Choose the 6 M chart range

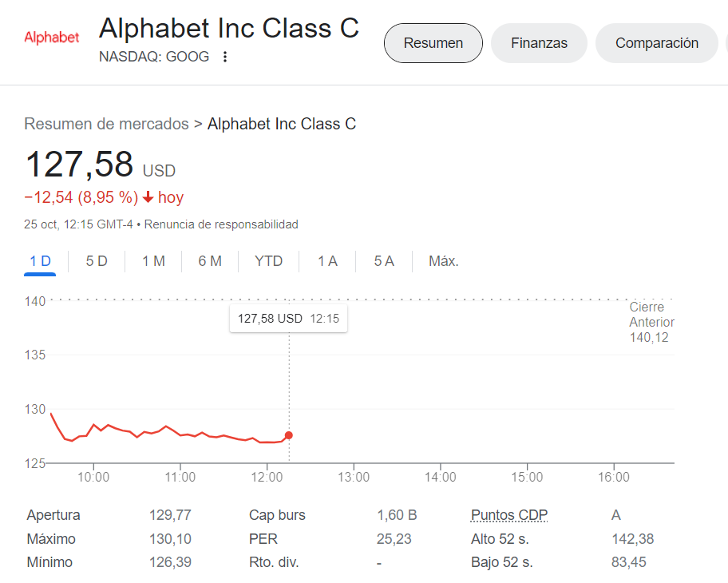click(x=210, y=261)
